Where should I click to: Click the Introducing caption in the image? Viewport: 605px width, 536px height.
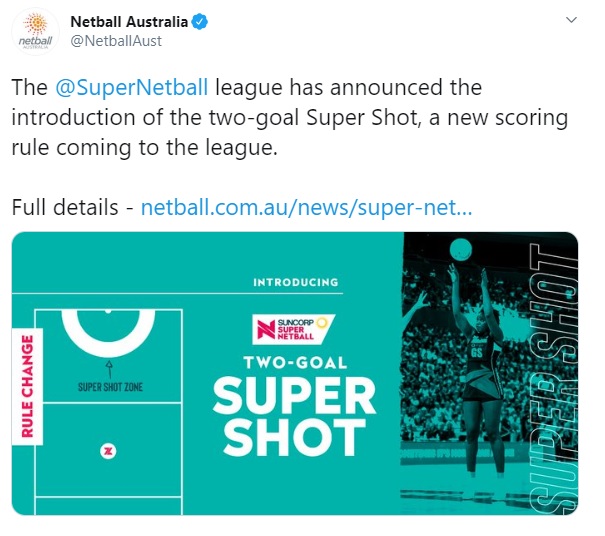tap(294, 283)
